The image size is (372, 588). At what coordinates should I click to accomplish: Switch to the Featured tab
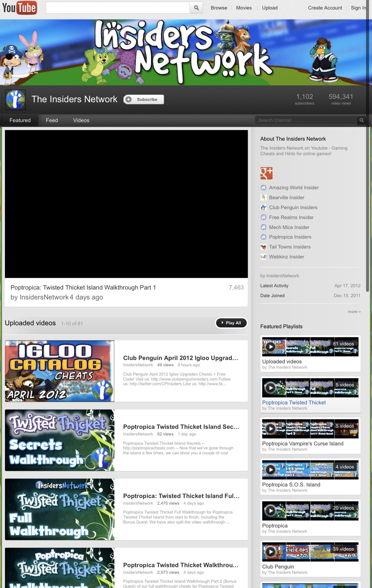pyautogui.click(x=20, y=120)
